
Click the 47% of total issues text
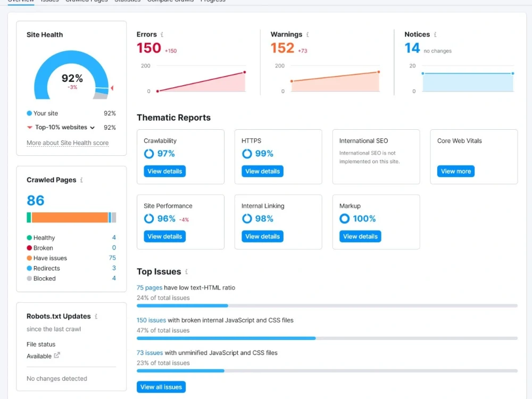click(163, 330)
